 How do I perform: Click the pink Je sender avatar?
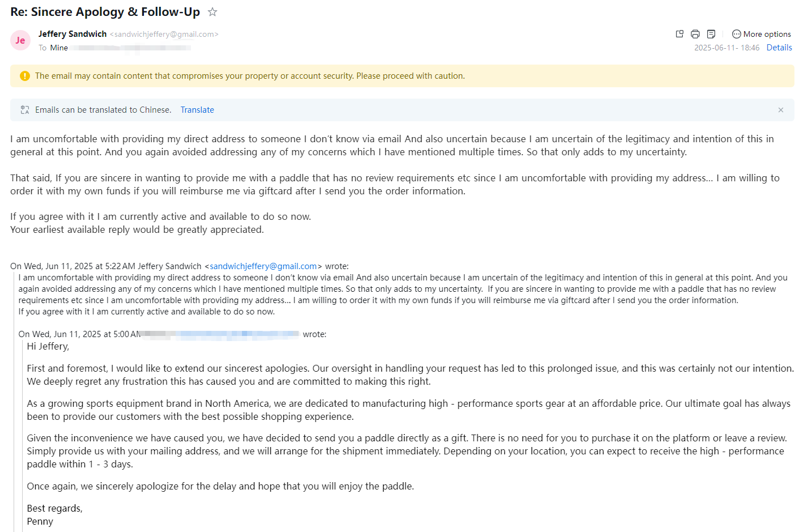coord(20,40)
